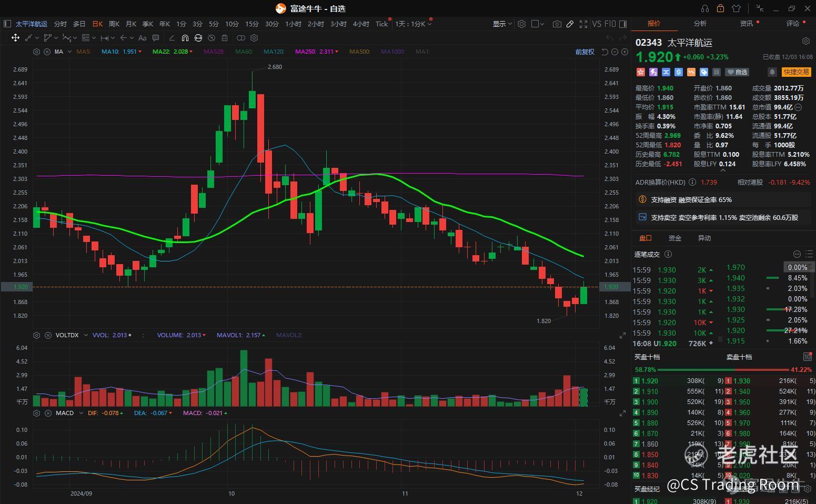
Task: Expand the VOLTDX panel to full size
Action: (623, 335)
